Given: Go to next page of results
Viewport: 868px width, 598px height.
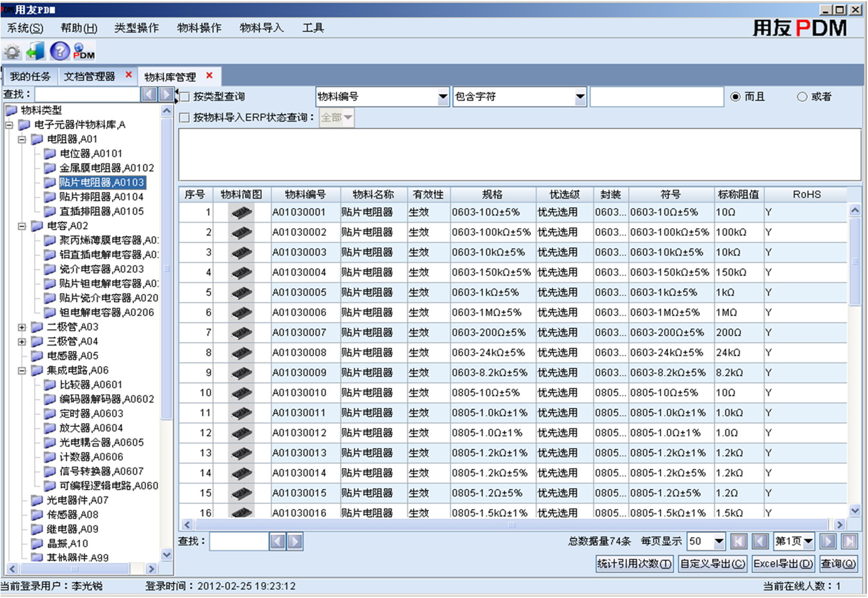Looking at the screenshot, I should (828, 541).
